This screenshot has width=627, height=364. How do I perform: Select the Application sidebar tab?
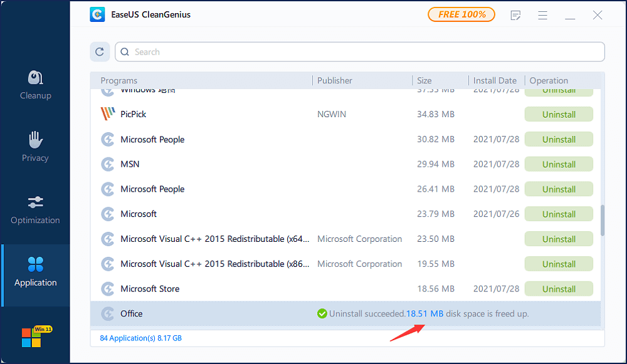[x=35, y=273]
